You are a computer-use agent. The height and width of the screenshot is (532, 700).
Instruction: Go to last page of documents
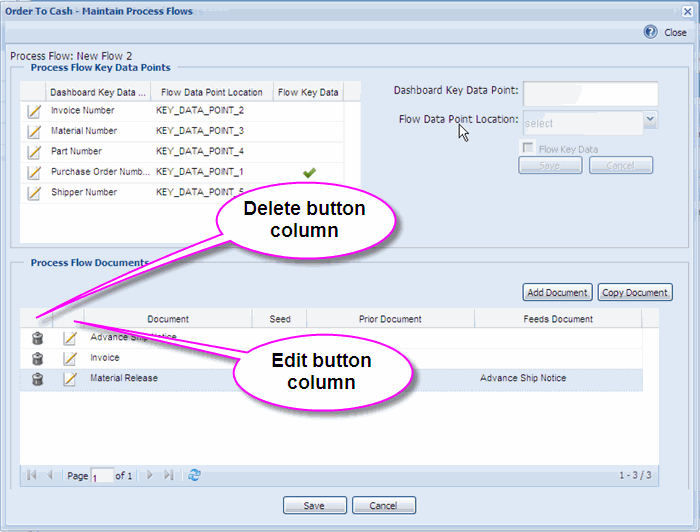coord(168,475)
